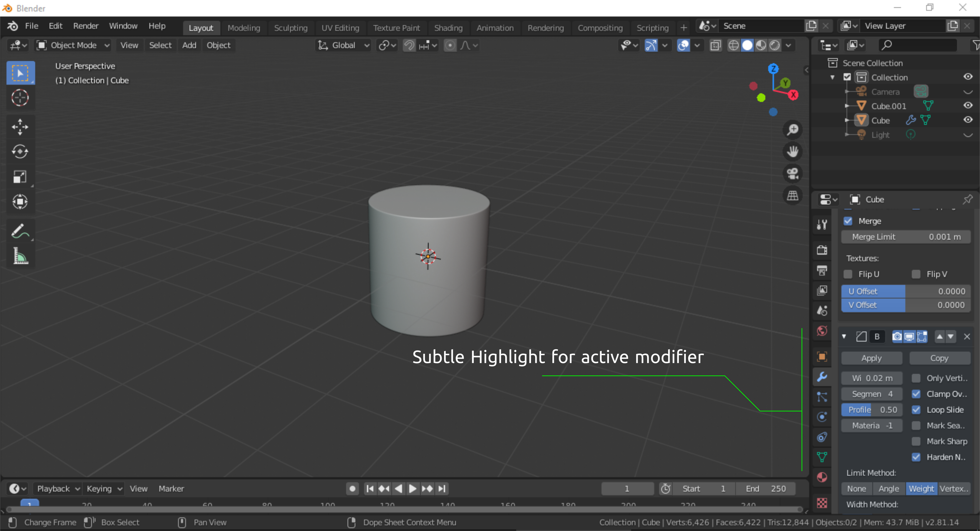Screen dimensions: 980x531
Task: Open the Keying dropdown
Action: pos(104,488)
